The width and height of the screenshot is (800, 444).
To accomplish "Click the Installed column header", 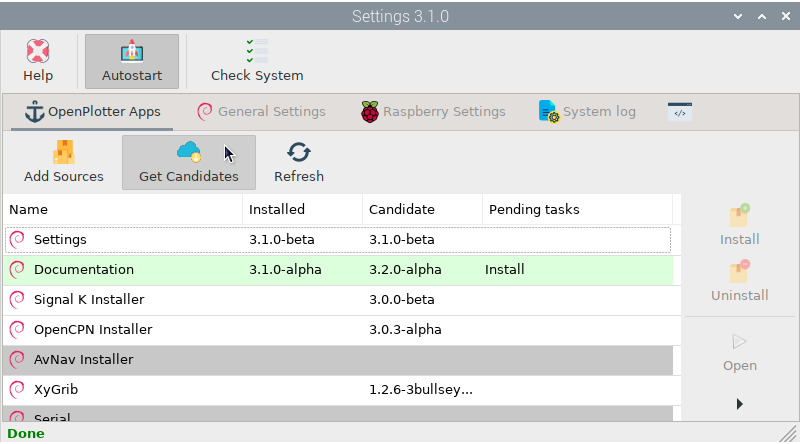I will click(303, 209).
